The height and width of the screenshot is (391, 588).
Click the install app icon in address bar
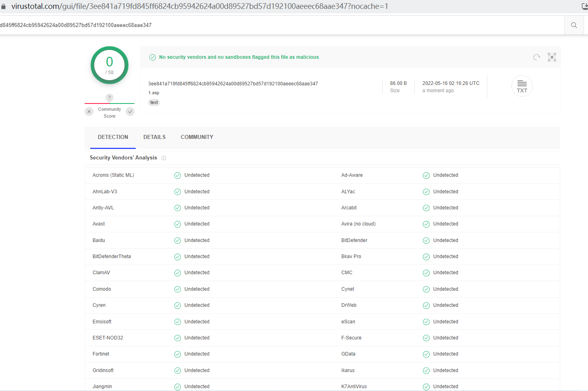pyautogui.click(x=585, y=6)
